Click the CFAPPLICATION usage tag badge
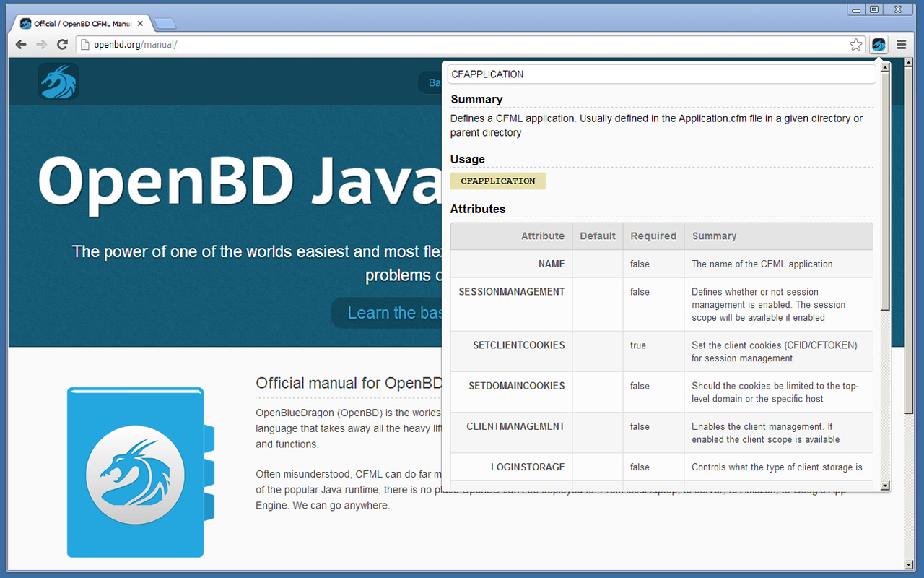 497,181
